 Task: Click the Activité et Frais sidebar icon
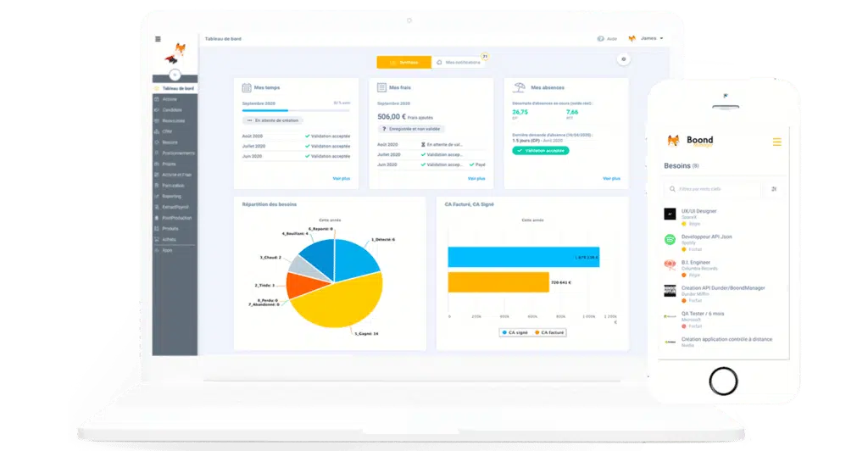pyautogui.click(x=157, y=175)
